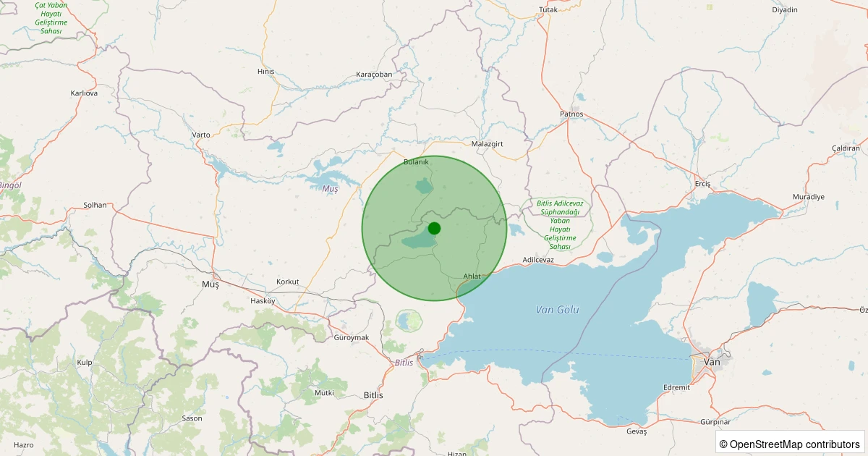Select the Ahlat town label
This screenshot has width=868, height=456.
472,276
